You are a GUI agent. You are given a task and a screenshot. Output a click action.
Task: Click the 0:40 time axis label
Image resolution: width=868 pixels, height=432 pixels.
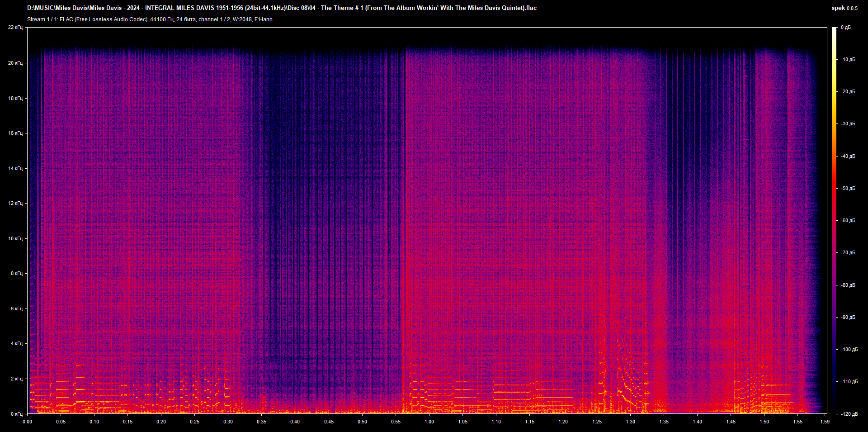click(295, 422)
